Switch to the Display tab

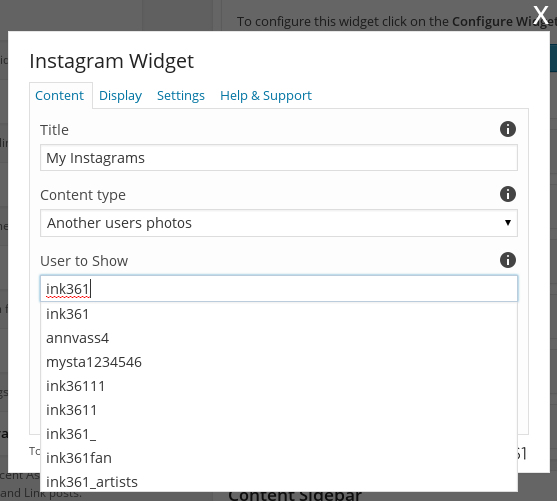[120, 96]
